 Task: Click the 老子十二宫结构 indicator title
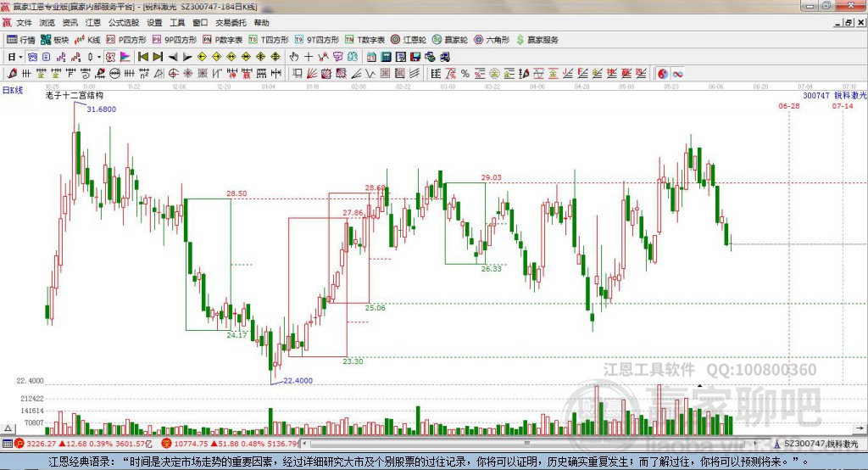(x=75, y=95)
